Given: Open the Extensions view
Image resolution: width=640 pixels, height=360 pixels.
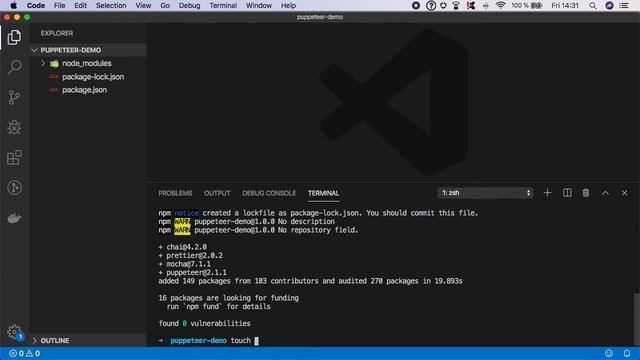Looking at the screenshot, I should (x=14, y=158).
